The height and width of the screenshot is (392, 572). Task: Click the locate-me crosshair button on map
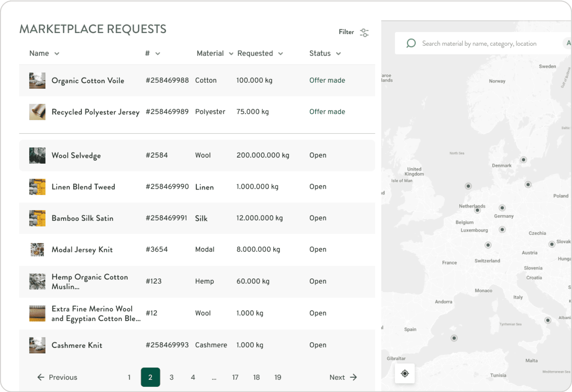405,373
